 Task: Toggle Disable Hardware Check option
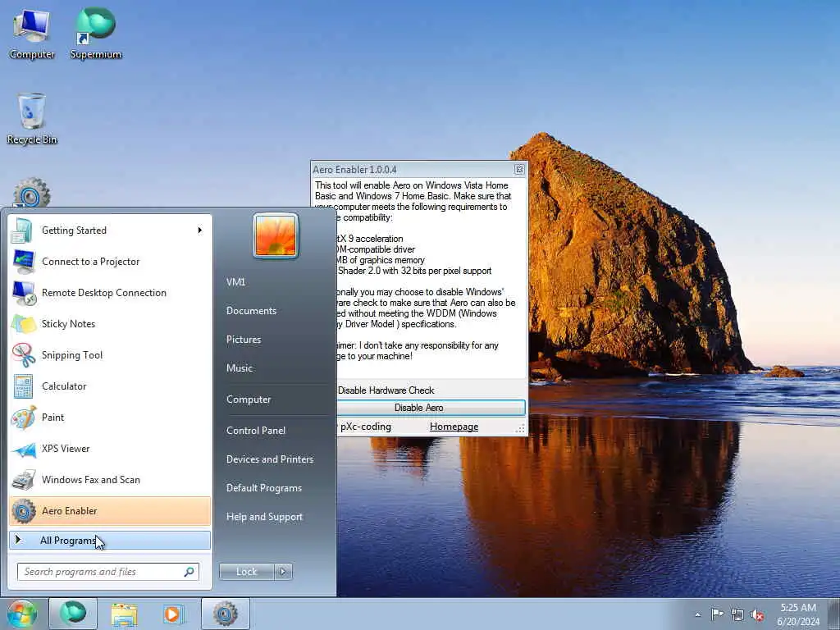[x=386, y=390]
